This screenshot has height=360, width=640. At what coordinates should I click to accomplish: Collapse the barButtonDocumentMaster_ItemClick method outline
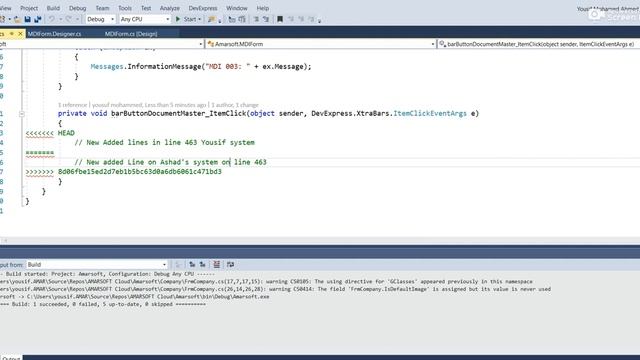pos(22,114)
